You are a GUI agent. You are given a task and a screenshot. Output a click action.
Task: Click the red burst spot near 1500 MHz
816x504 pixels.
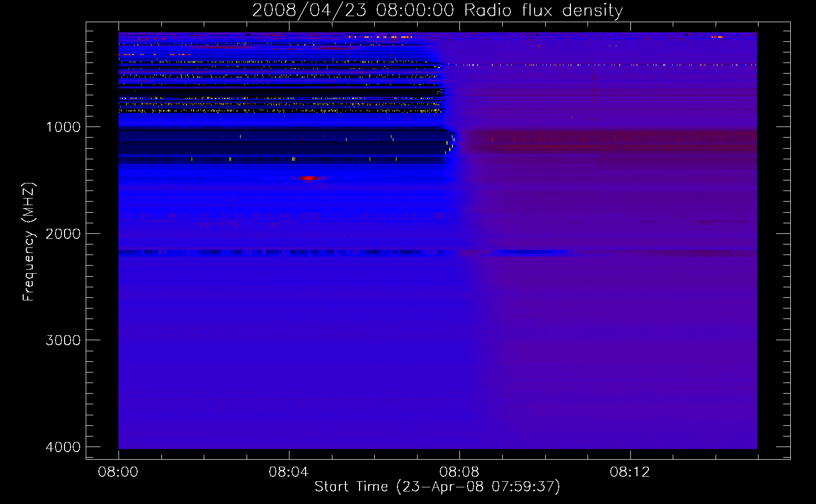click(308, 178)
